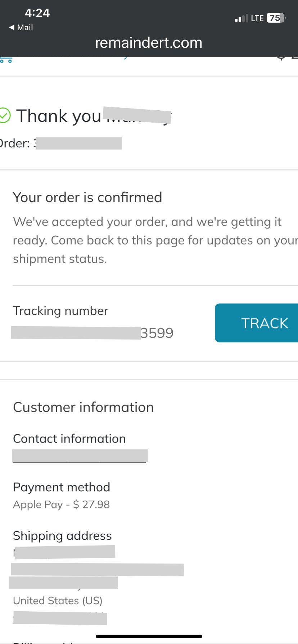Select the Your order is confirmed heading
This screenshot has height=644, width=298.
pyautogui.click(x=87, y=197)
